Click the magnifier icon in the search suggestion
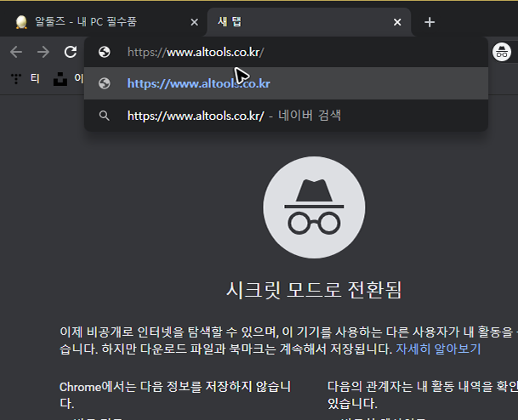This screenshot has width=518, height=420. [105, 116]
